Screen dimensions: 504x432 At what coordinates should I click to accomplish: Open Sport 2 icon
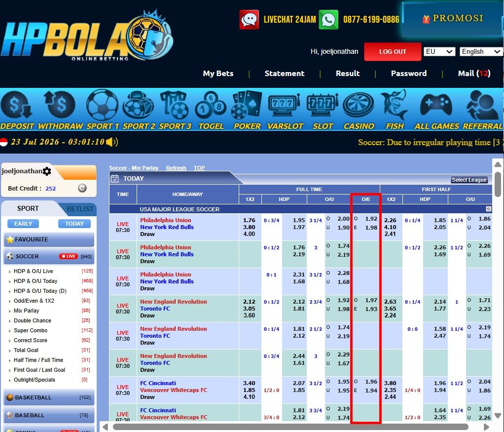click(x=139, y=105)
